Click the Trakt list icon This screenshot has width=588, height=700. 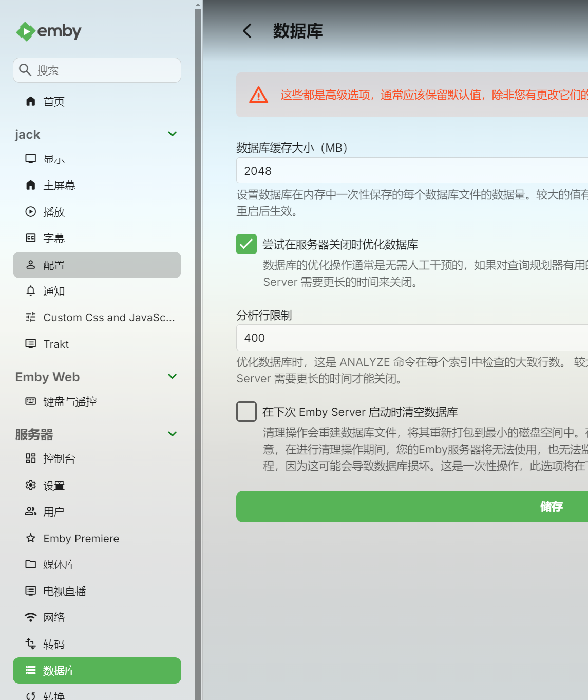pos(31,343)
